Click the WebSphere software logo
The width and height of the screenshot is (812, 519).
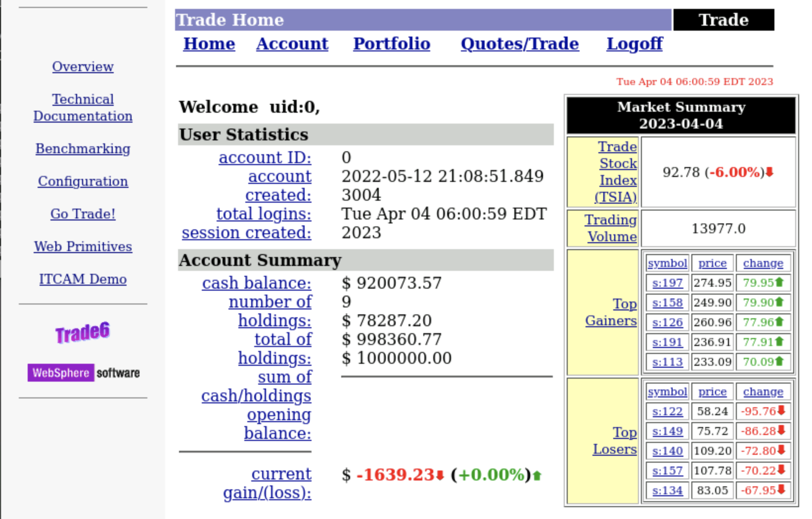pos(84,373)
